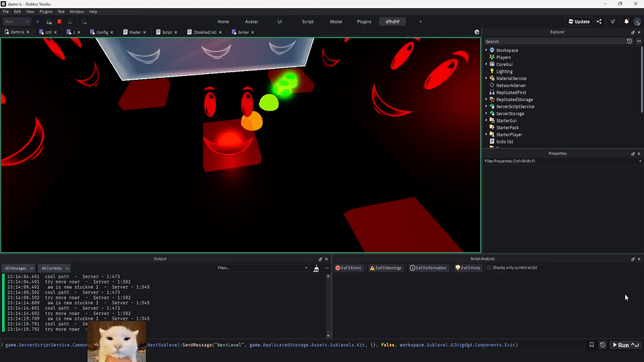644x362 pixels.
Task: Expand the StarterGui node
Action: [x=487, y=120]
